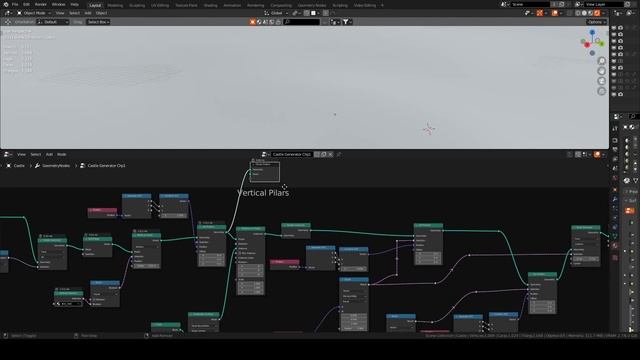This screenshot has width=640, height=360.
Task: Open the Select Box drag dropdown
Action: point(98,22)
